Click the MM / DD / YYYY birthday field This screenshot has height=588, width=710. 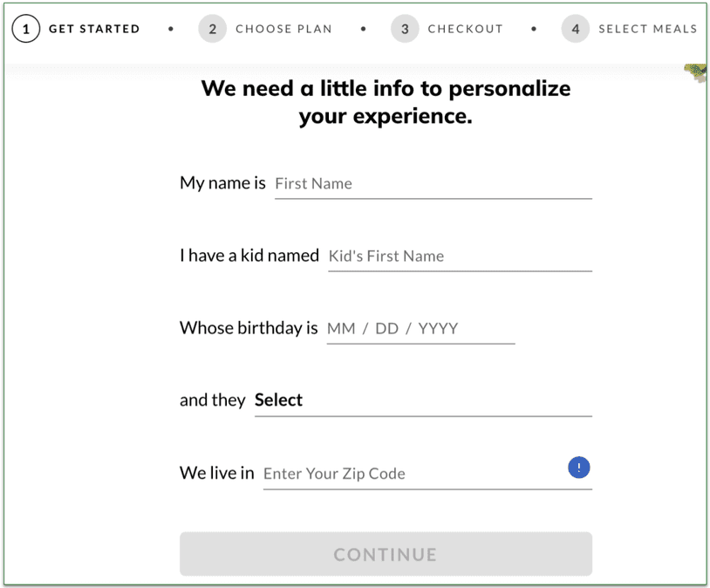click(420, 329)
